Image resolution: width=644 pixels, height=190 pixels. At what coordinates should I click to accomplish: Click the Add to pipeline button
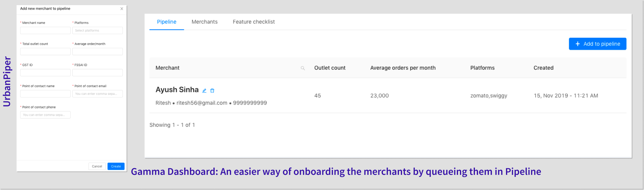click(x=597, y=44)
